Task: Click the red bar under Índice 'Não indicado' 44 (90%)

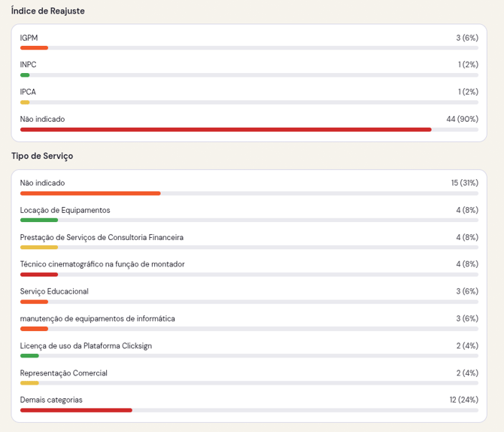Action: tap(226, 129)
